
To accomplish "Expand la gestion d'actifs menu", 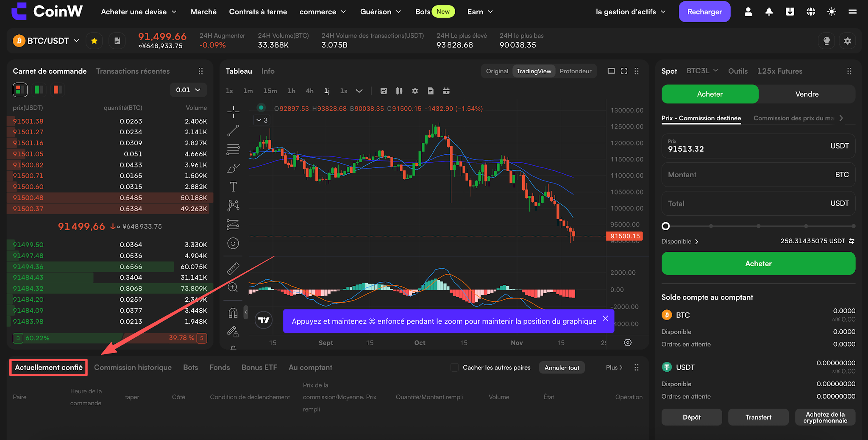I will click(631, 12).
